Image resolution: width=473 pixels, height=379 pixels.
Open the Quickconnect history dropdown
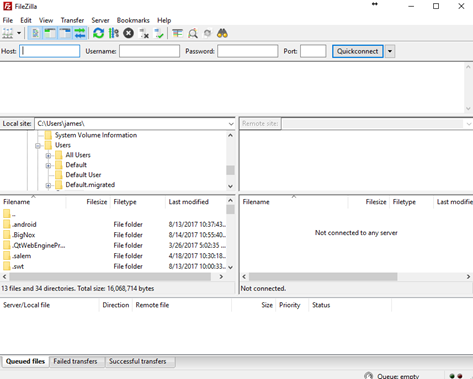390,51
